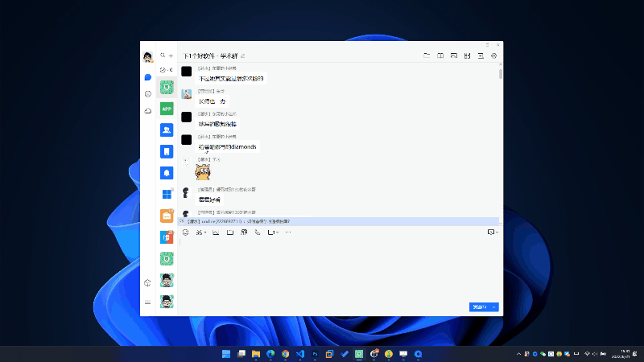The image size is (644, 362).
Task: Click the send image icon
Action: click(215, 232)
